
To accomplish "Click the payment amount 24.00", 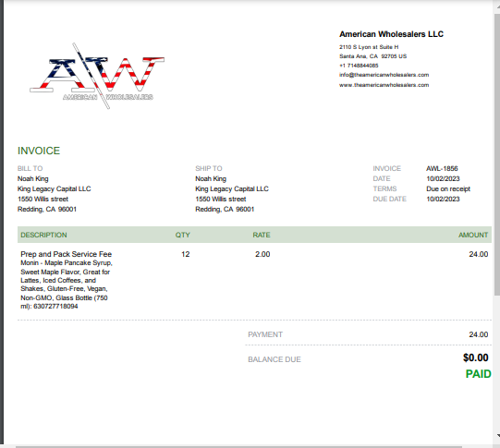I will tap(479, 334).
